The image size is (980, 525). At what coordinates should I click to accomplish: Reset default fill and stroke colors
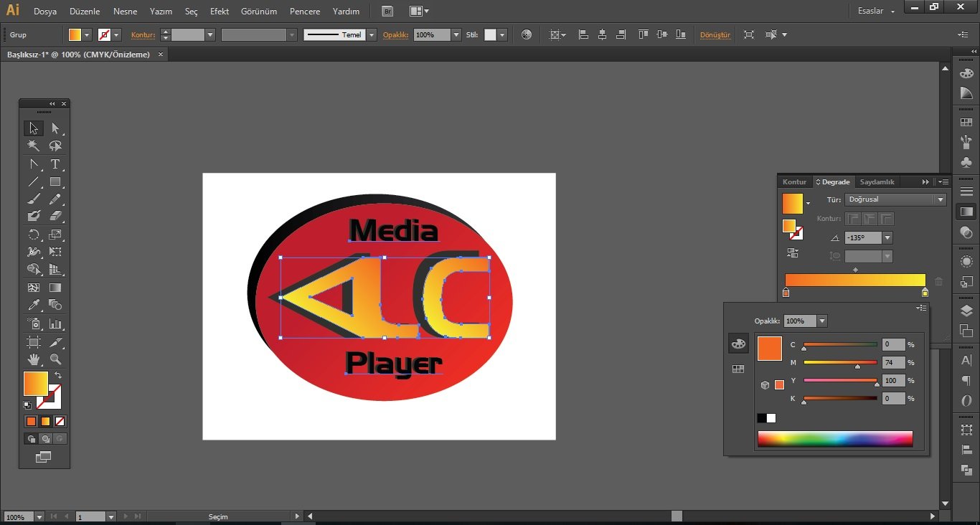(x=27, y=405)
